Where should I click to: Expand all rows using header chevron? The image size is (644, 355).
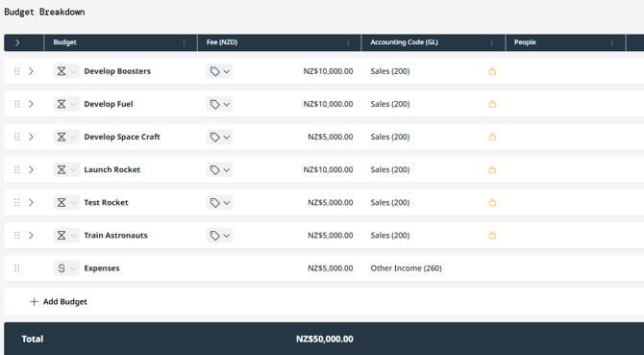pos(17,42)
